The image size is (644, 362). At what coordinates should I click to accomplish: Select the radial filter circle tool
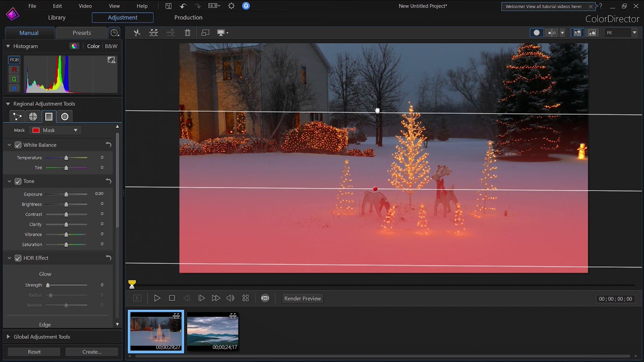tap(65, 117)
